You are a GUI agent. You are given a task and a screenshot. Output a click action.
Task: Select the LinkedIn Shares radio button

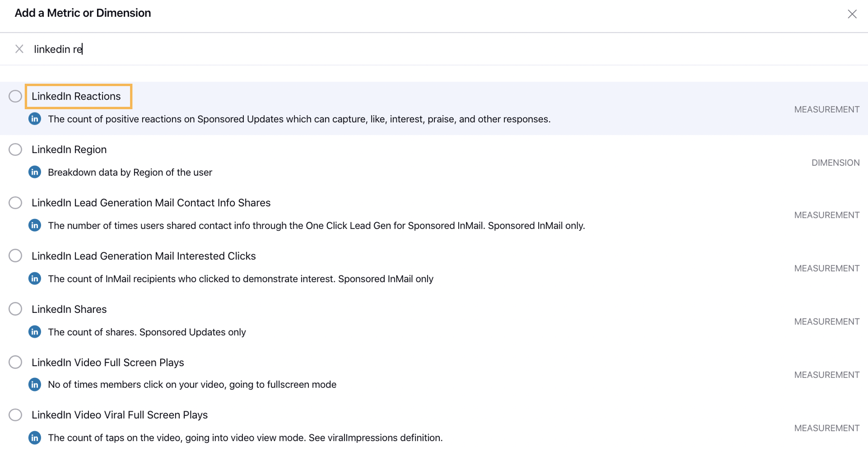coord(15,309)
